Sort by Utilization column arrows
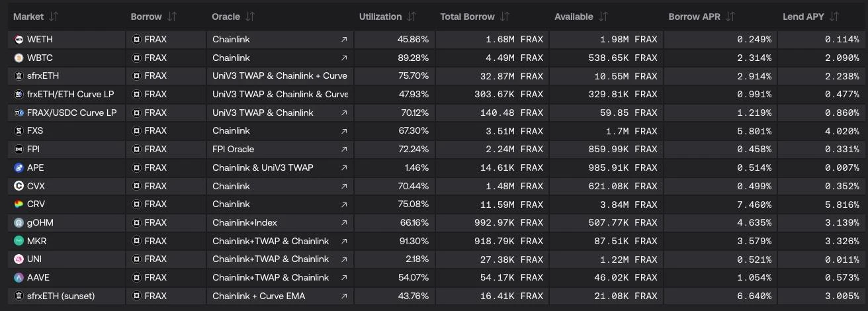Viewport: 868px width, 311px height. click(x=412, y=17)
